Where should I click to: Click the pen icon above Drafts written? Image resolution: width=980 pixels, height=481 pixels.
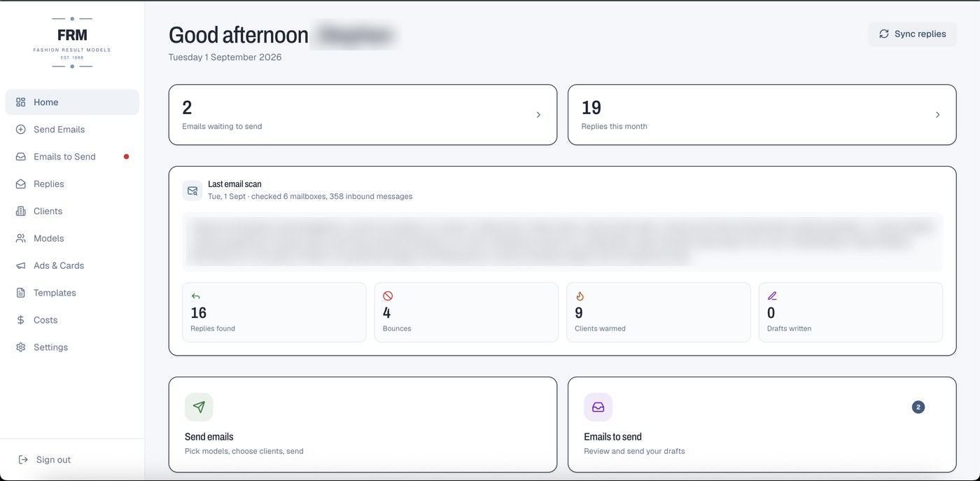pos(772,296)
